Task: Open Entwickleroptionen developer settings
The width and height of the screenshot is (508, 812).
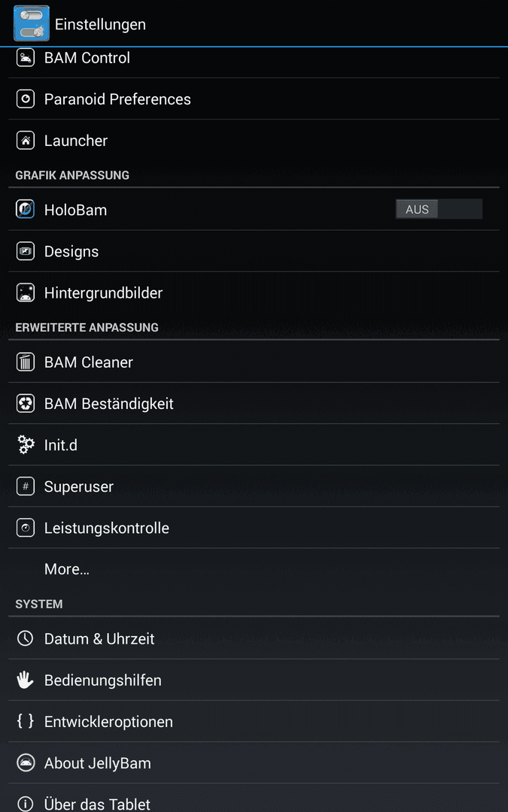Action: [254, 721]
